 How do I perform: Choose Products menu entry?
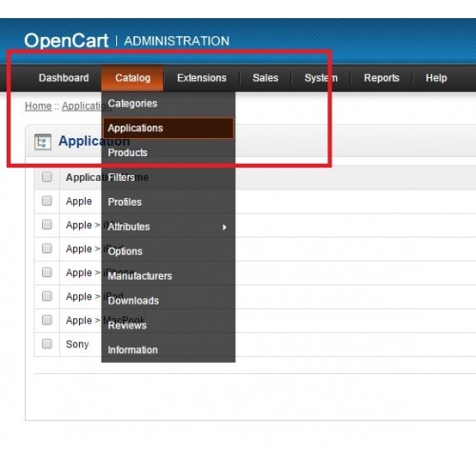coord(169,152)
